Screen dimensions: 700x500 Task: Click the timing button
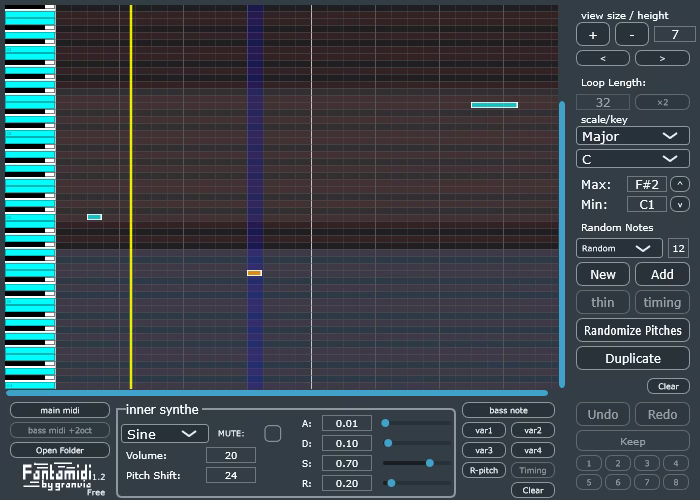[662, 302]
